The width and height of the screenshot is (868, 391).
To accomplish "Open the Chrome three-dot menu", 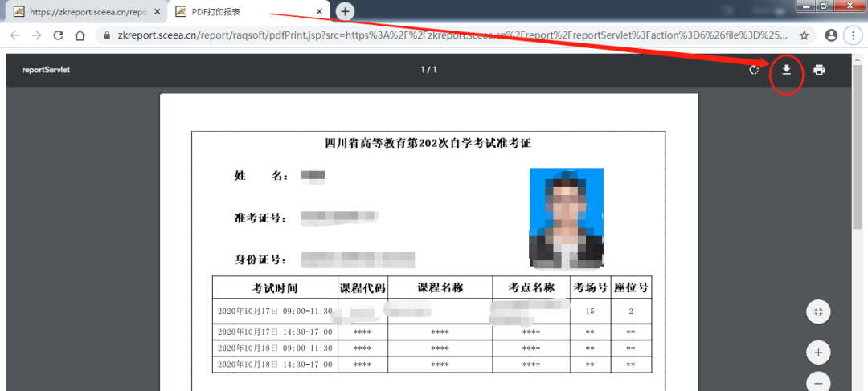I will point(854,35).
